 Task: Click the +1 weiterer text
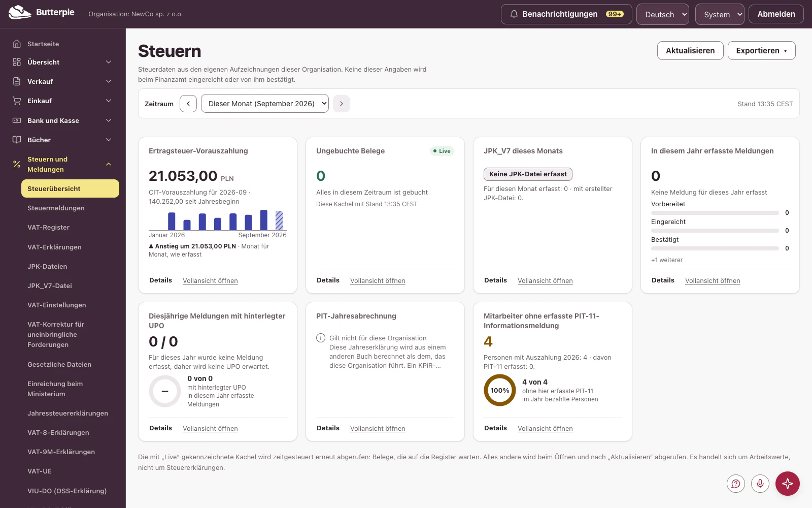667,260
